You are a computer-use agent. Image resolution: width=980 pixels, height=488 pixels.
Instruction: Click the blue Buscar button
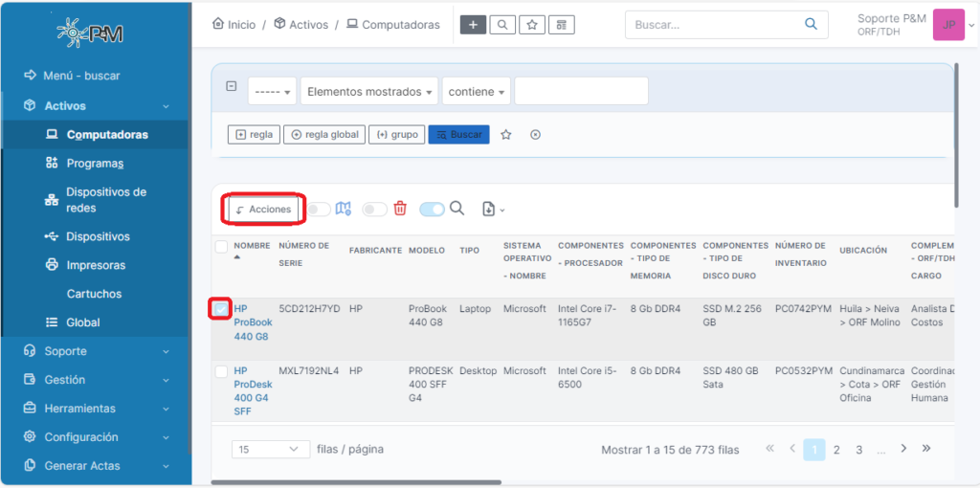(x=458, y=135)
